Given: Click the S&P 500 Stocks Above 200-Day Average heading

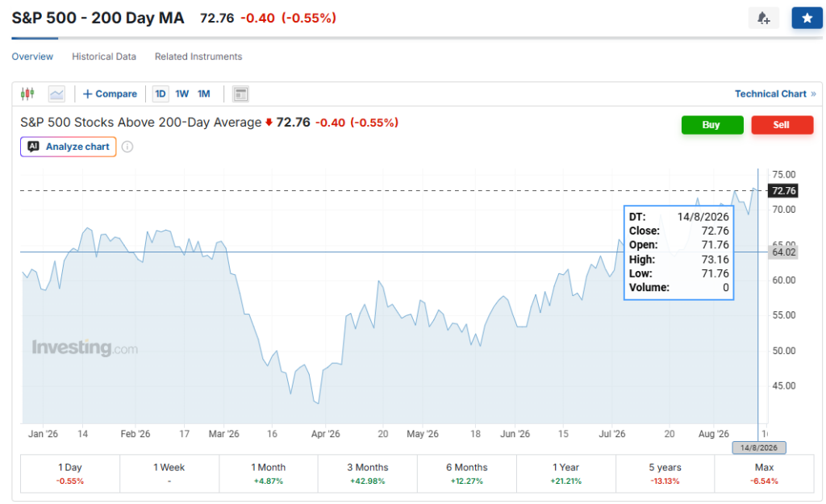Looking at the screenshot, I should [x=140, y=123].
